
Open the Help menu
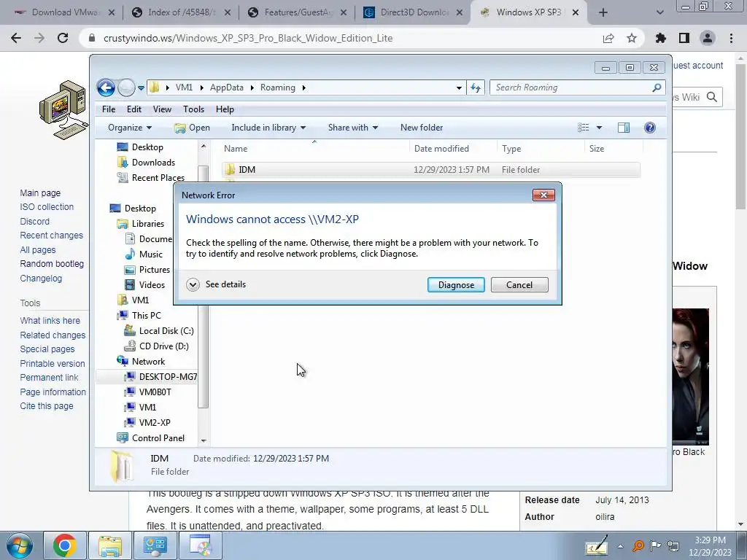pyautogui.click(x=225, y=109)
